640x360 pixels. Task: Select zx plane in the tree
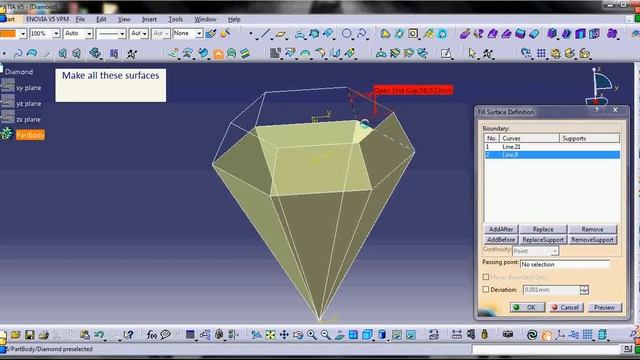pos(28,120)
